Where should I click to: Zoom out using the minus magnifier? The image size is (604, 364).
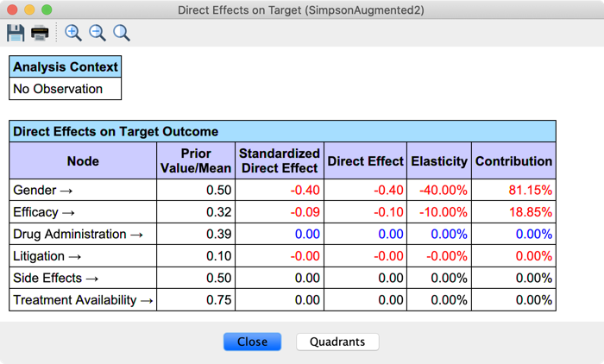click(x=98, y=33)
